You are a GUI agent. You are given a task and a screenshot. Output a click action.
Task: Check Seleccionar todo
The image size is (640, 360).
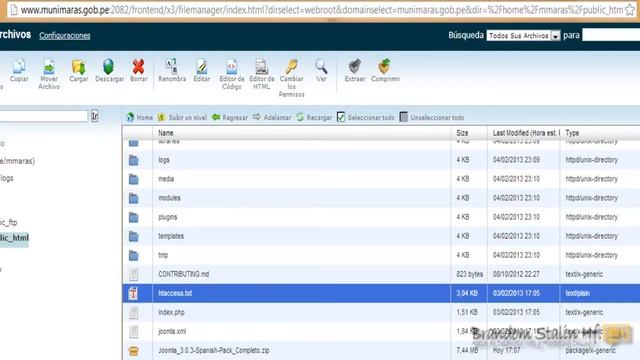(366, 118)
